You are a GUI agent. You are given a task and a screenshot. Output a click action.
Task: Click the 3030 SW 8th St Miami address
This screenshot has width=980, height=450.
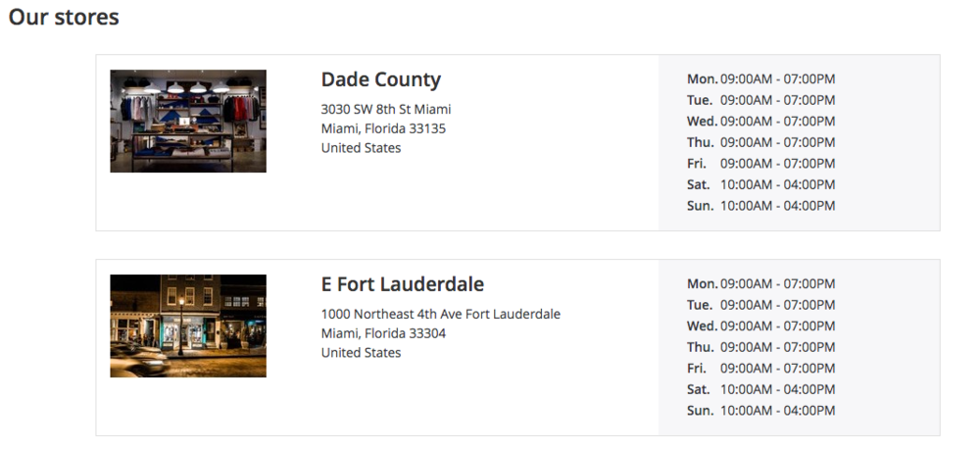tap(385, 110)
